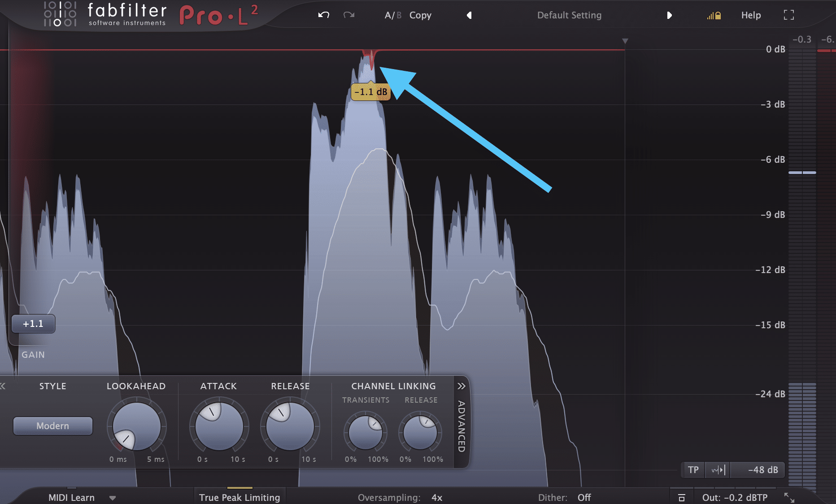Click the resize interface arrows icon
This screenshot has height=504, width=836.
coord(789,497)
